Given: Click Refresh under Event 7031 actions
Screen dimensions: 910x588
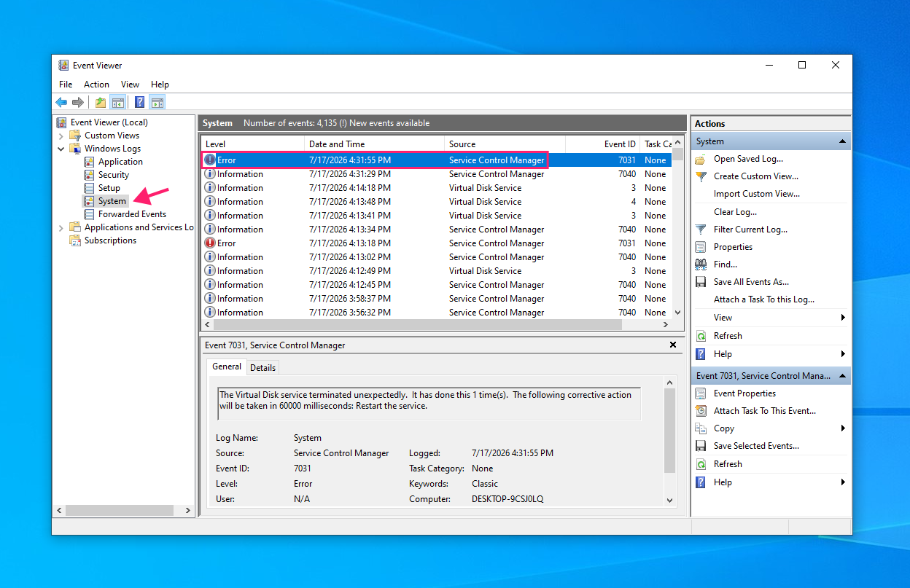Looking at the screenshot, I should pyautogui.click(x=728, y=464).
